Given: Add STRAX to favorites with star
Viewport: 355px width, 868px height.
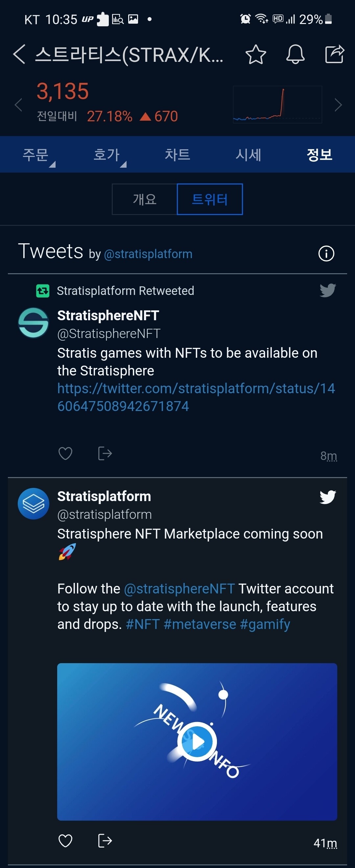Looking at the screenshot, I should click(256, 54).
